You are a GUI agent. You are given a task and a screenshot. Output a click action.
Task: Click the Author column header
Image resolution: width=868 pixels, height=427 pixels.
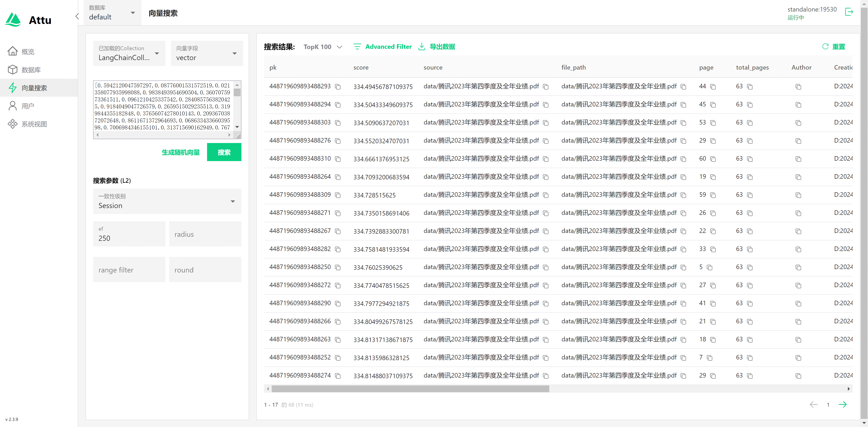[801, 67]
